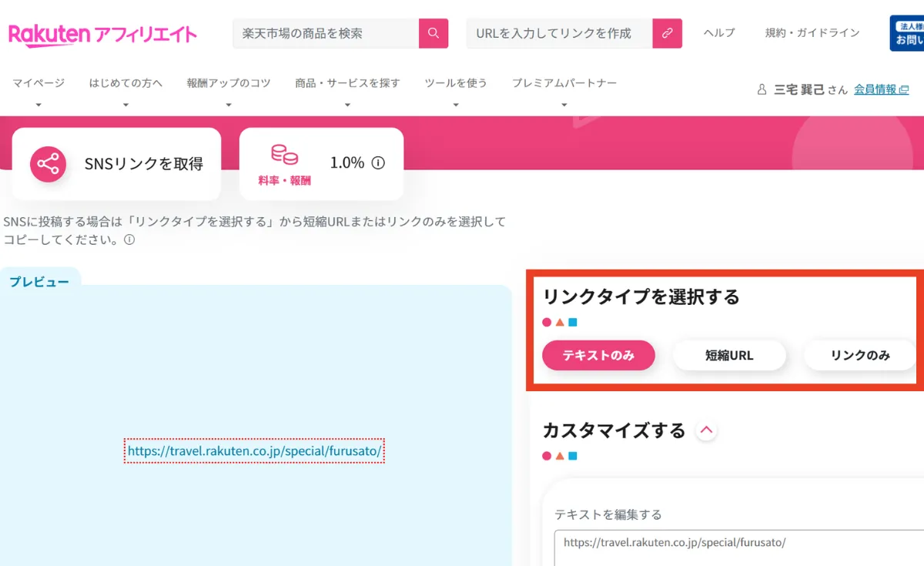Screen dimensions: 924x566
Task: Click the user icon beside 三宅 巽己
Action: point(762,90)
